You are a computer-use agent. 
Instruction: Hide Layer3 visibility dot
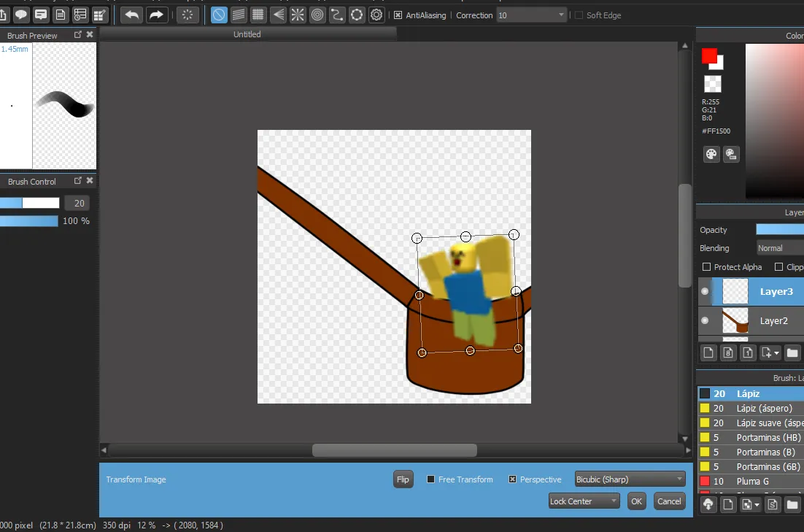click(x=705, y=291)
